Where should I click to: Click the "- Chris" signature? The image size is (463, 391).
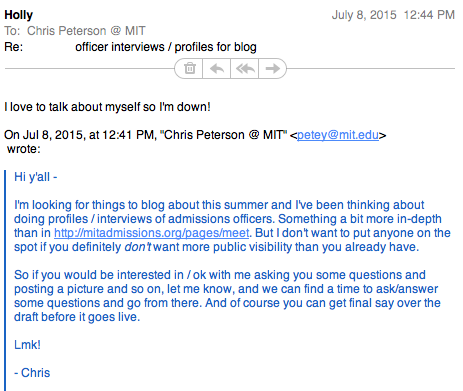(32, 373)
